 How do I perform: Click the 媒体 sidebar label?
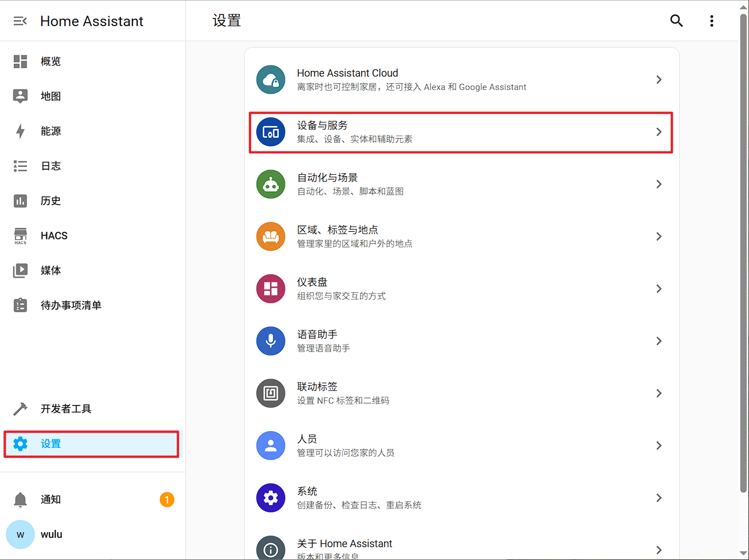[51, 271]
